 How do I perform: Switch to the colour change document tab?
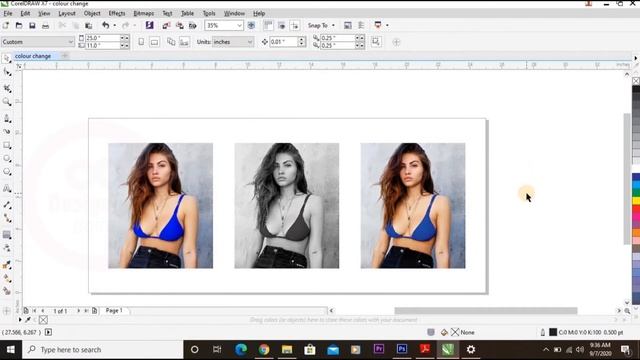pos(33,56)
